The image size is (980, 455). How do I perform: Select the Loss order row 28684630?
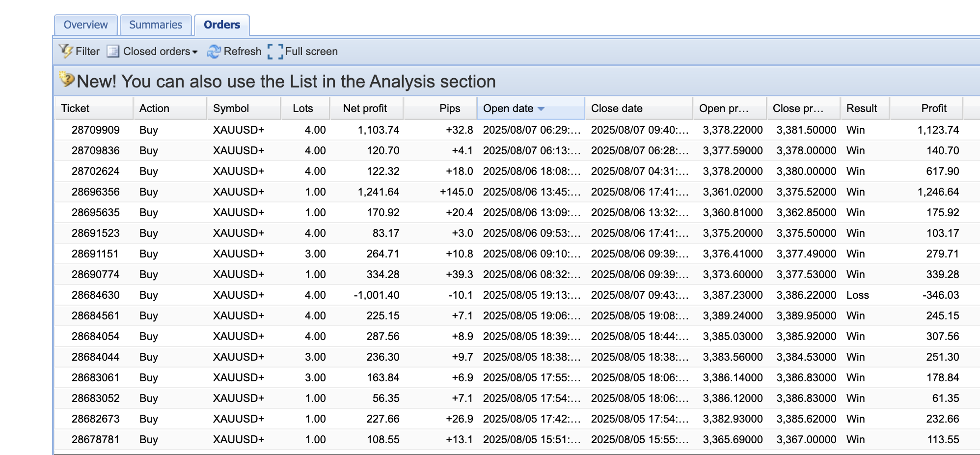point(96,295)
